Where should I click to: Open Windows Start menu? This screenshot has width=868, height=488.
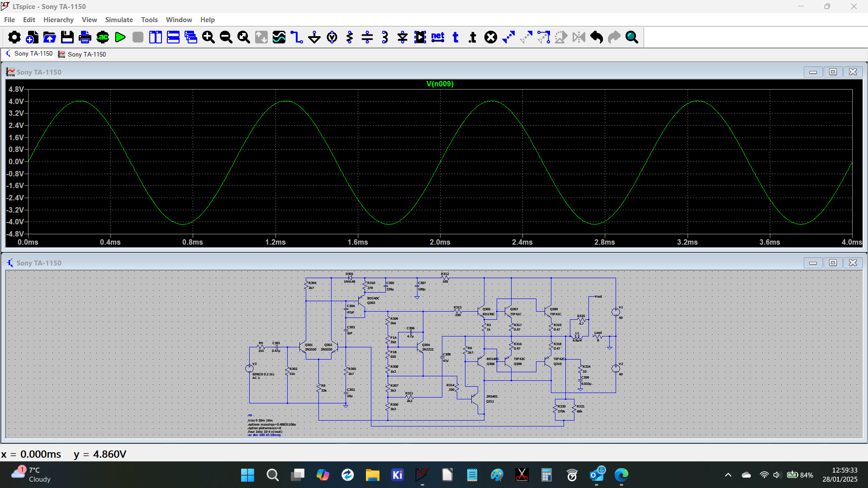coord(247,475)
